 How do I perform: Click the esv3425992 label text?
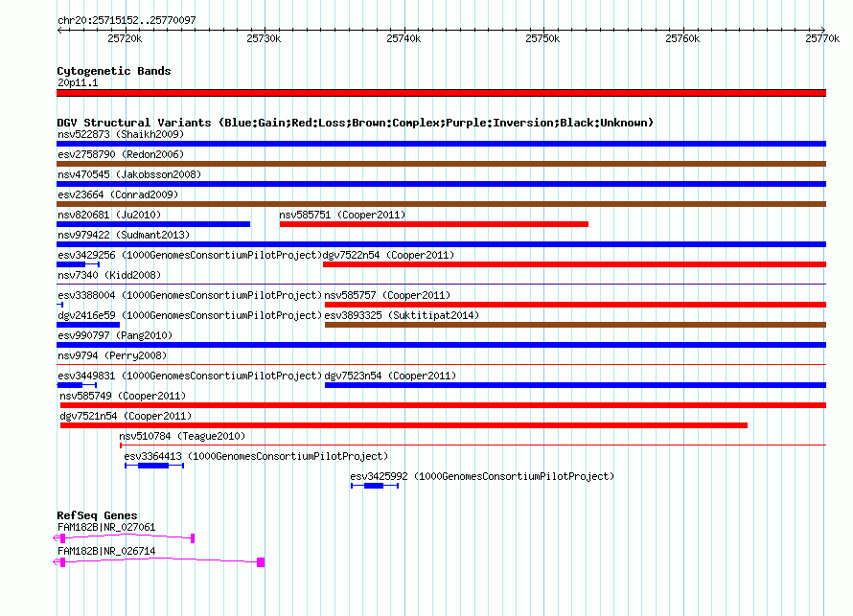coord(482,476)
